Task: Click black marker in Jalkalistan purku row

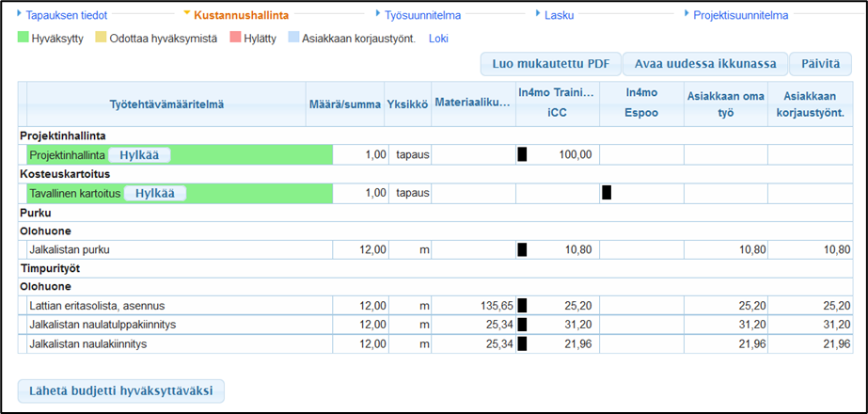Action: [522, 250]
